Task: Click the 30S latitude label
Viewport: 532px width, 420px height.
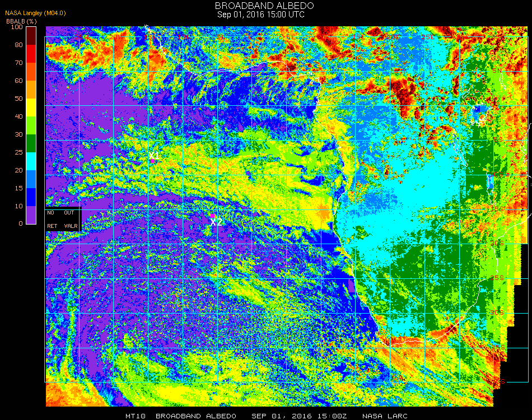Action: click(497, 312)
